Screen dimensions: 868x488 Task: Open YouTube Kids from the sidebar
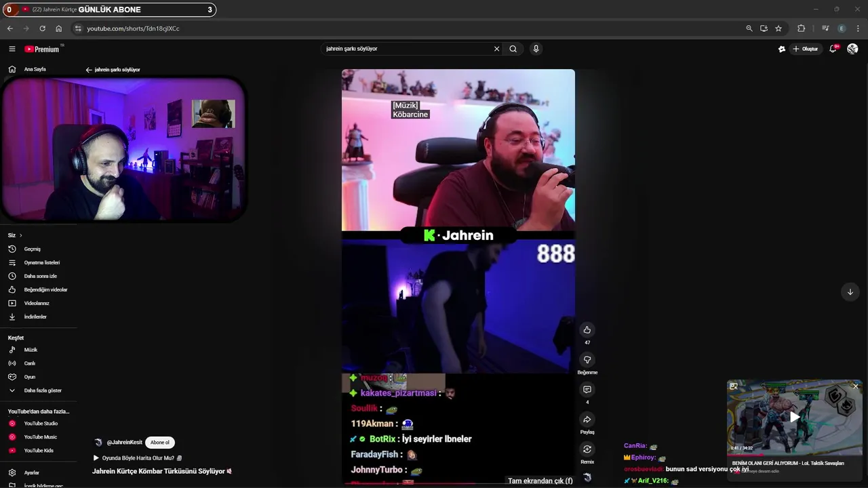pyautogui.click(x=39, y=451)
